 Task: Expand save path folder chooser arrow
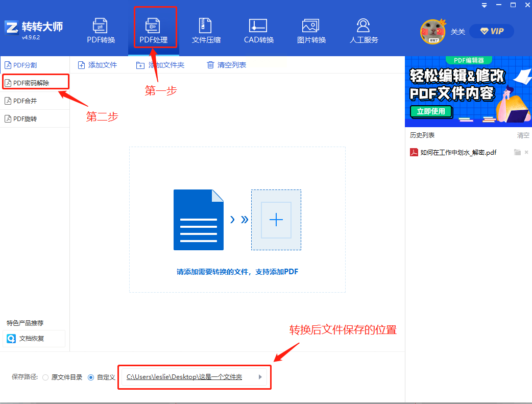(260, 377)
